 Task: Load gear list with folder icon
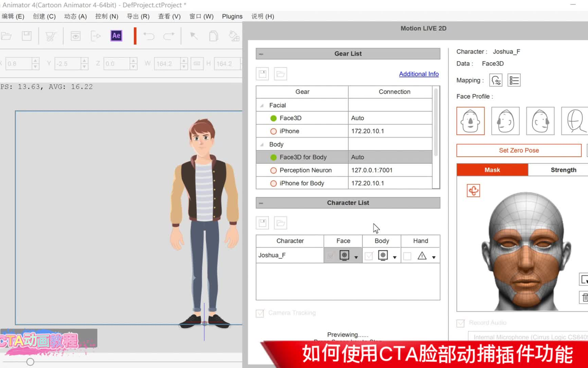click(x=281, y=74)
